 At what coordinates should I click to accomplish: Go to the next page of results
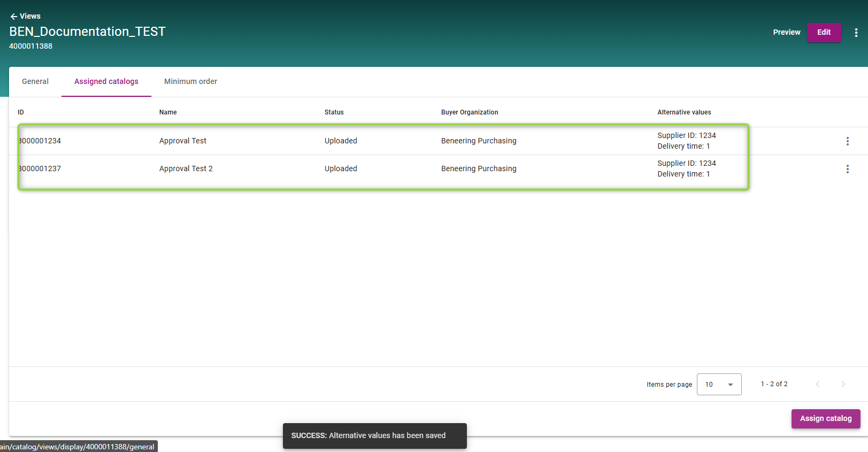tap(843, 384)
